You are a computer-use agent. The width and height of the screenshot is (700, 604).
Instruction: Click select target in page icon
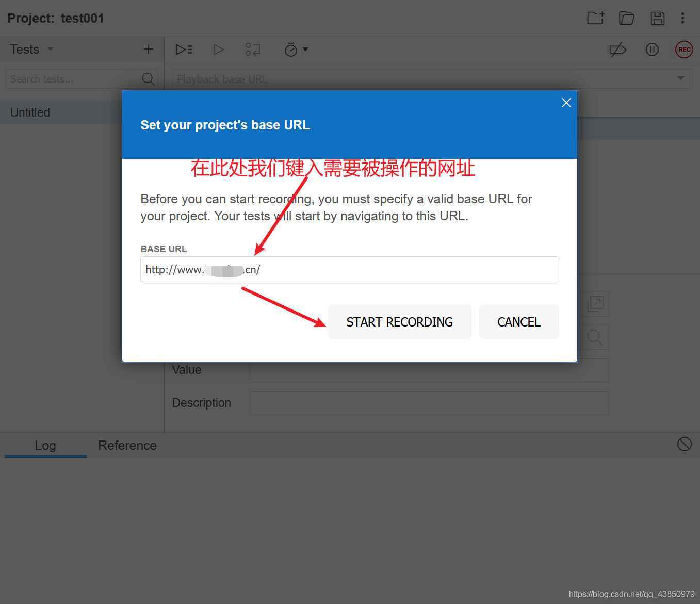tap(595, 304)
